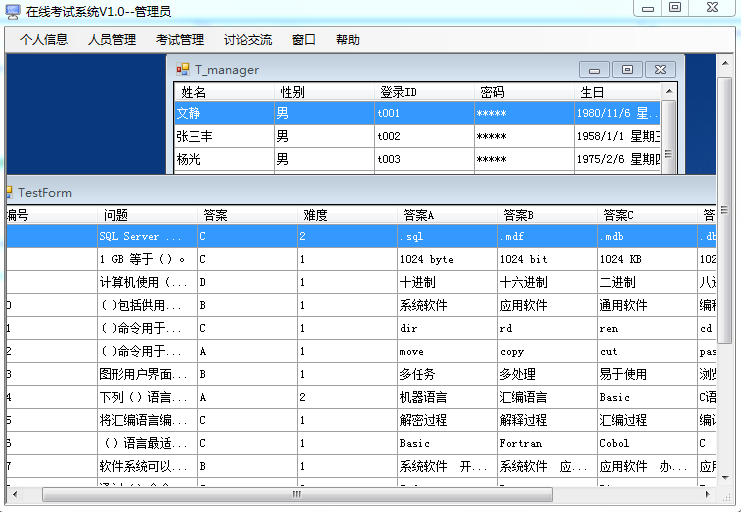The height and width of the screenshot is (512, 741).
Task: Click the 姓名 column header in T_manager
Action: pyautogui.click(x=224, y=92)
